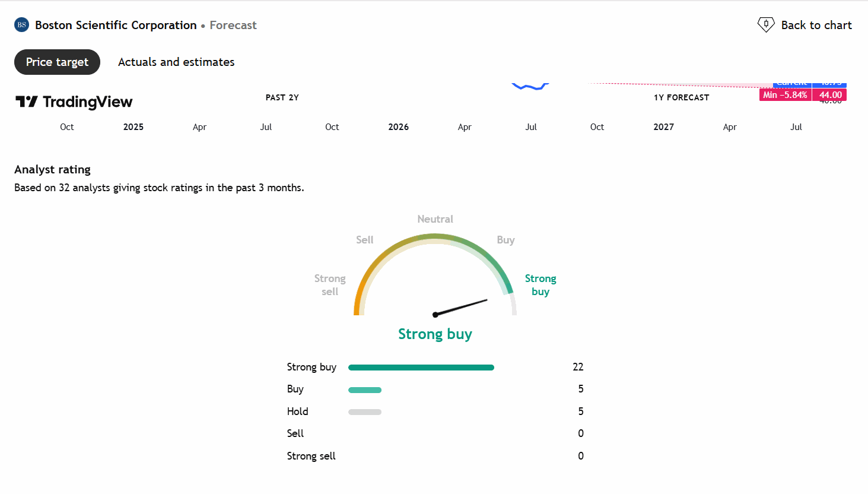
Task: Click the Neutral gauge label
Action: pos(435,219)
